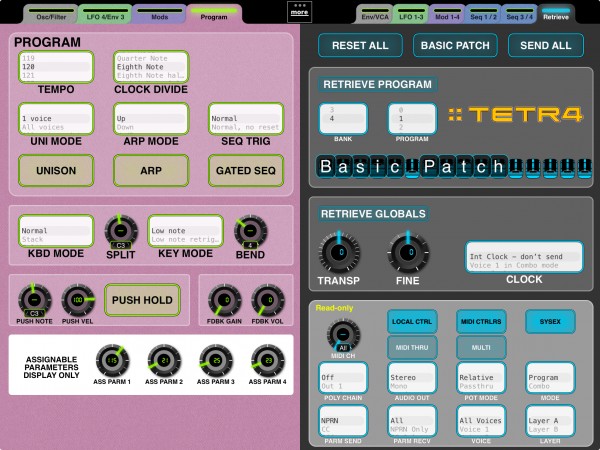Screen dimensions: 600x450
Task: Open the POLY CHAIN picker
Action: click(343, 378)
